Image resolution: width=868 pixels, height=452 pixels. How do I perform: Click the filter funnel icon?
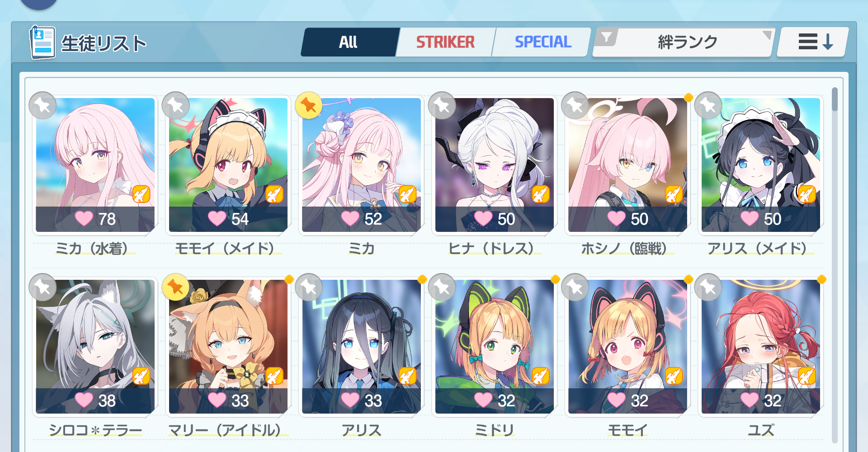tap(607, 37)
